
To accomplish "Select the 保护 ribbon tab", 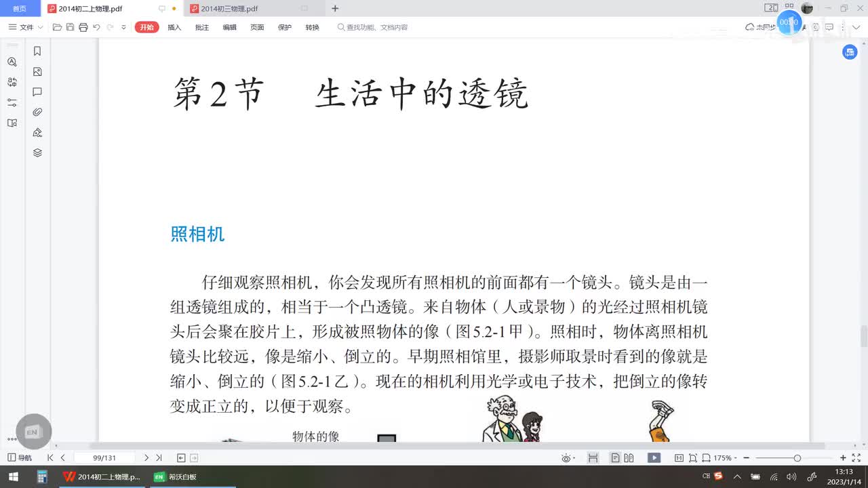I will click(285, 27).
